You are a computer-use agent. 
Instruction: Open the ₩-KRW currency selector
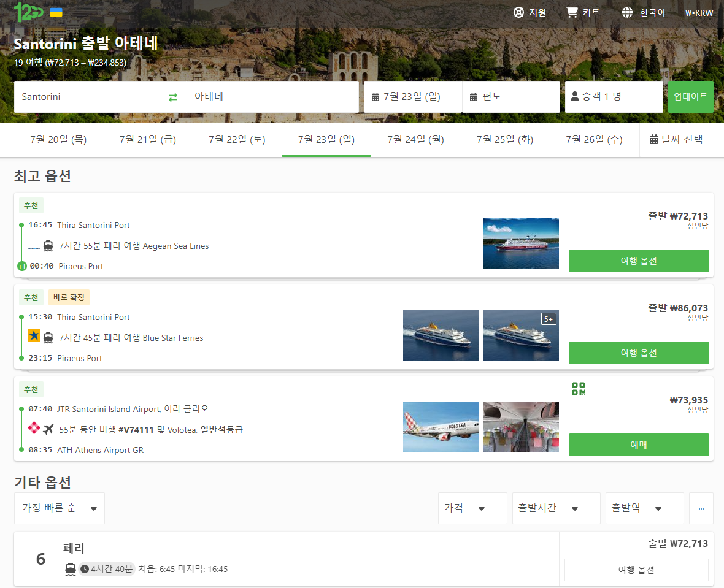[x=699, y=13]
